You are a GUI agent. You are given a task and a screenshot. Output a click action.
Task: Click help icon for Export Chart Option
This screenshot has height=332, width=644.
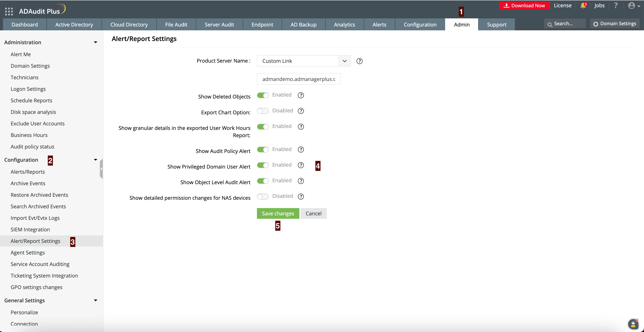point(301,111)
